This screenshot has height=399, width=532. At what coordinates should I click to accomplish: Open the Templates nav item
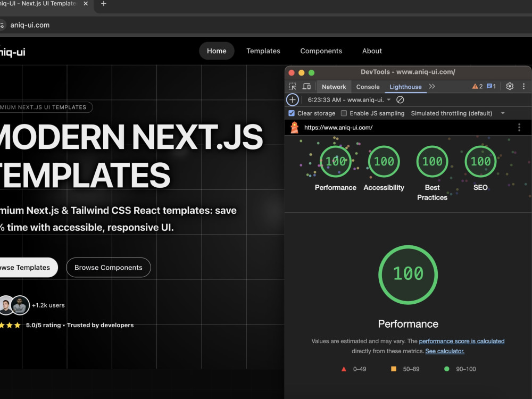pos(263,51)
